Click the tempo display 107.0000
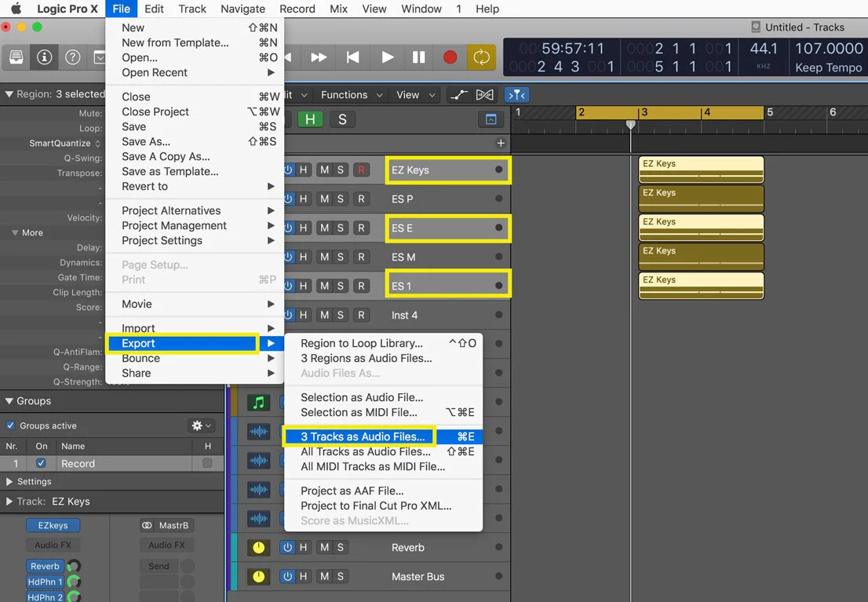 [829, 49]
